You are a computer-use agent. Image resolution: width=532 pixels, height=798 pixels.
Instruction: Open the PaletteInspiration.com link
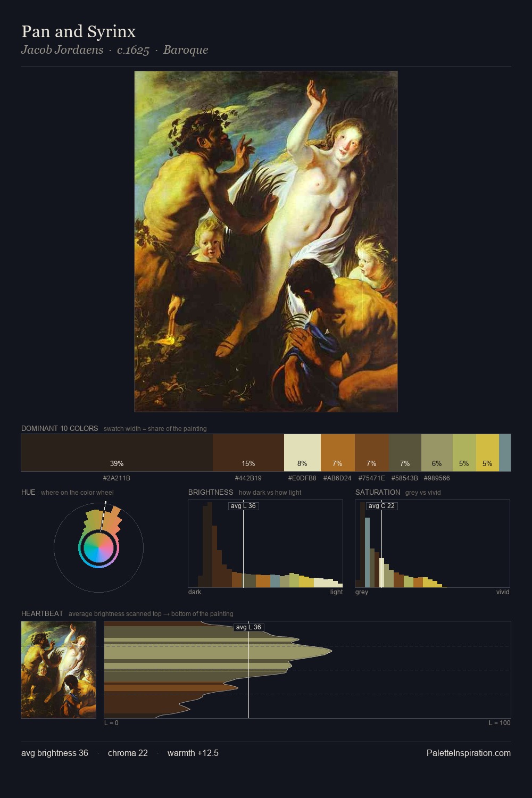point(469,753)
